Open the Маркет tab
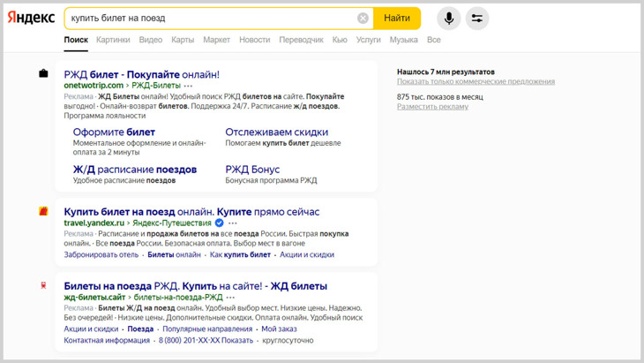The width and height of the screenshot is (644, 363). coord(216,40)
